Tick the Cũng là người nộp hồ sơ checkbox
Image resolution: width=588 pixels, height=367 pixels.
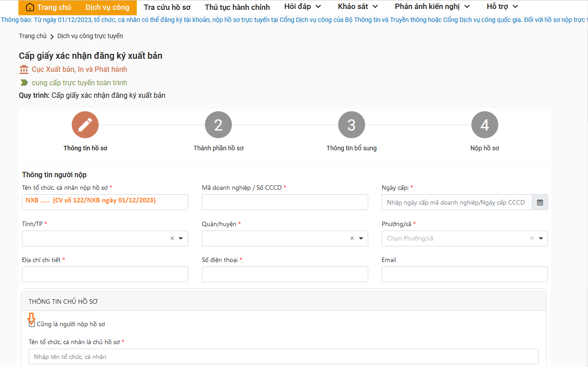pyautogui.click(x=32, y=324)
